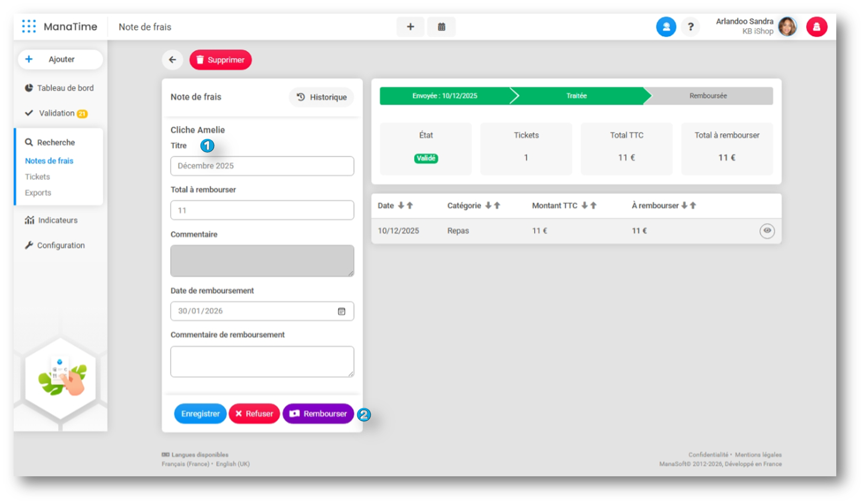Switch language to English (UK)
Image resolution: width=864 pixels, height=504 pixels.
tap(233, 464)
